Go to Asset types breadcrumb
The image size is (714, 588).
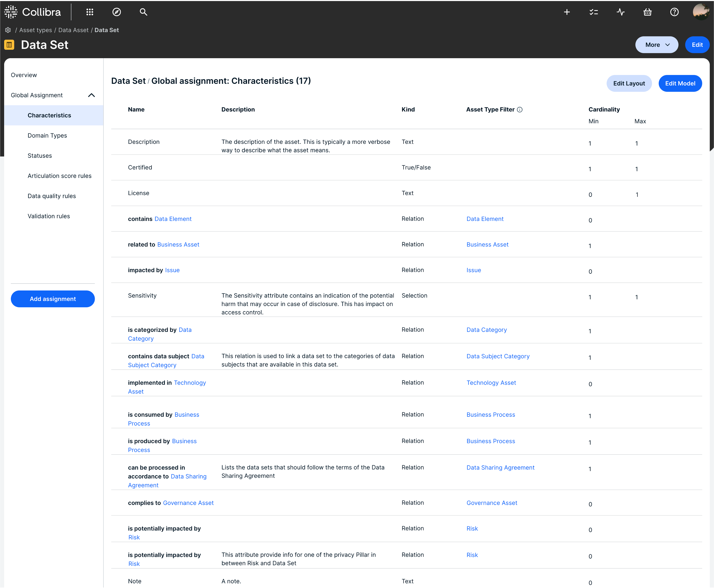click(x=35, y=30)
